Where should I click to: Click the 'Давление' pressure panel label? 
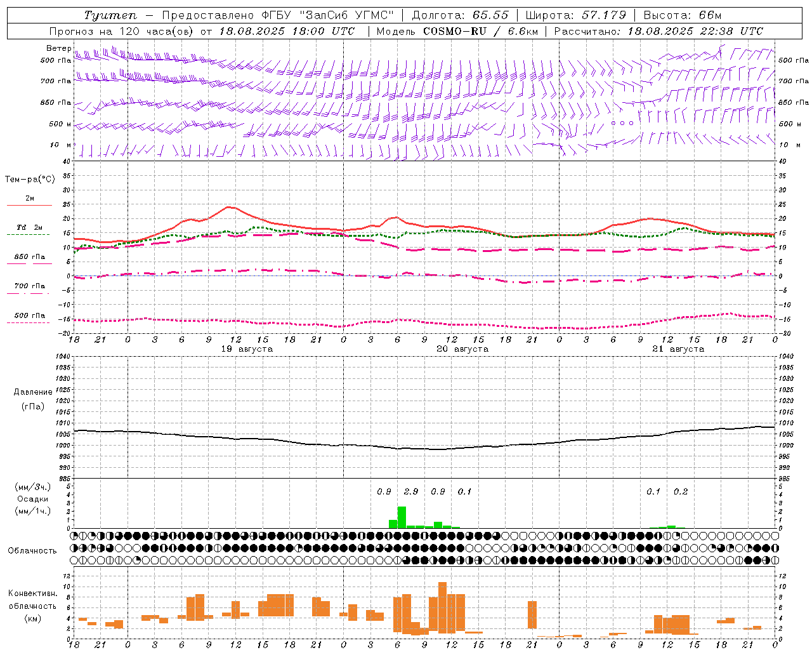pyautogui.click(x=33, y=392)
